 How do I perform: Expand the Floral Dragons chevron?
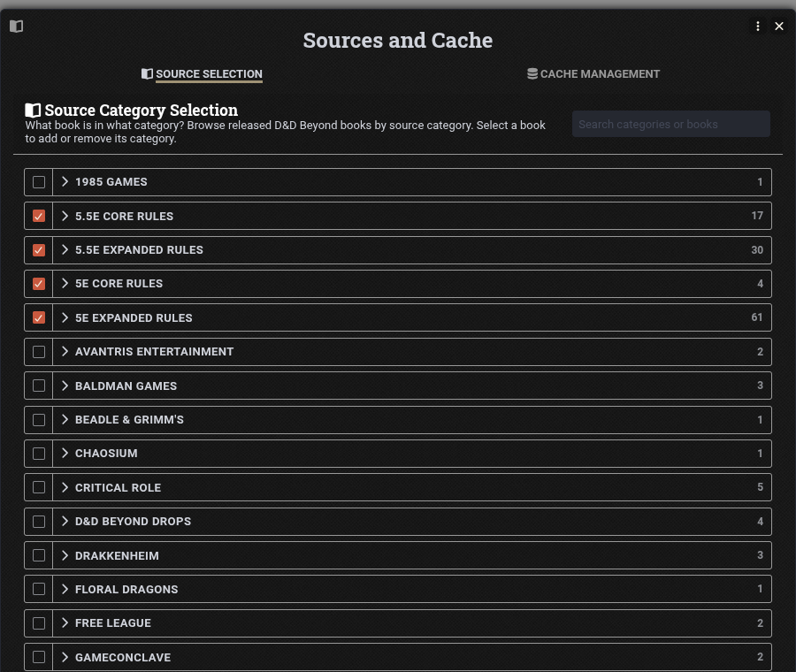tap(65, 589)
